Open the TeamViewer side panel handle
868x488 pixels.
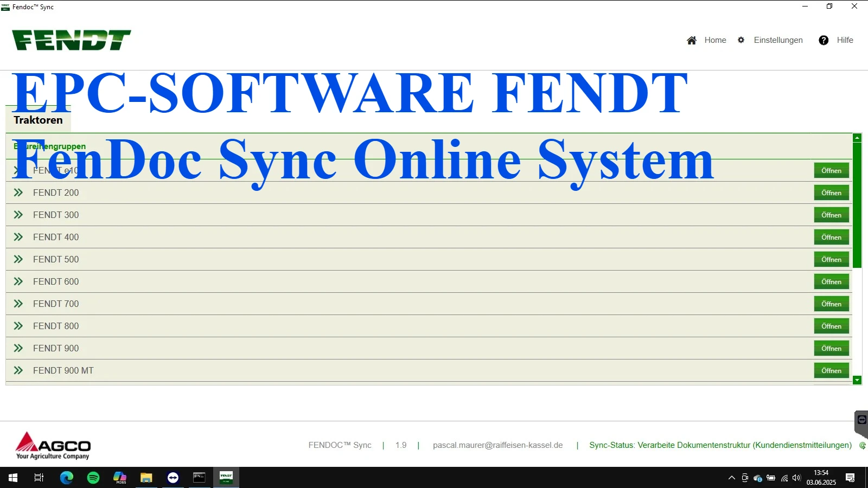(x=861, y=423)
